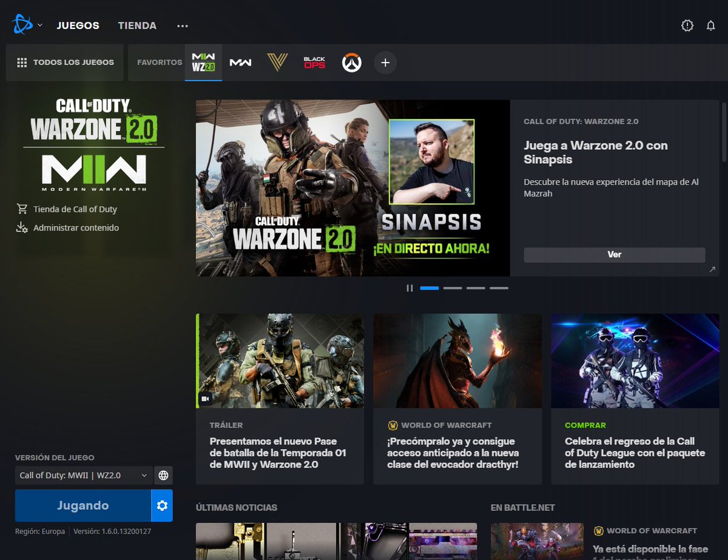Click the Jugando button
The width and height of the screenshot is (728, 560).
(x=83, y=505)
